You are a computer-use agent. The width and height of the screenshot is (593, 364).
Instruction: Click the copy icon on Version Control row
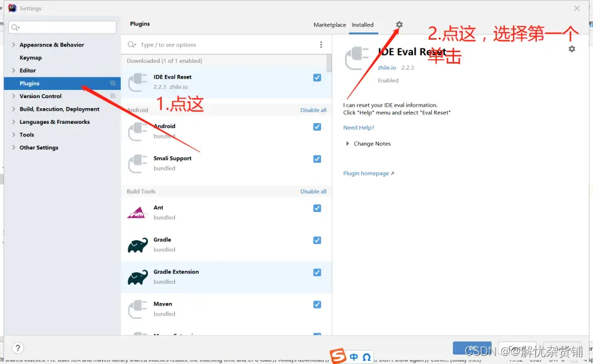[x=113, y=96]
